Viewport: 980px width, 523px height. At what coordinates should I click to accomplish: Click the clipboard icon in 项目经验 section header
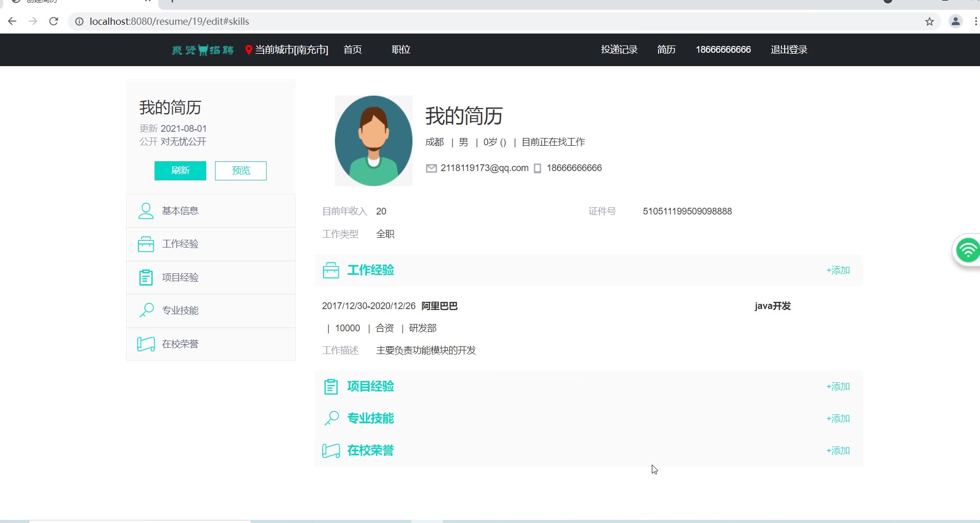tap(331, 387)
